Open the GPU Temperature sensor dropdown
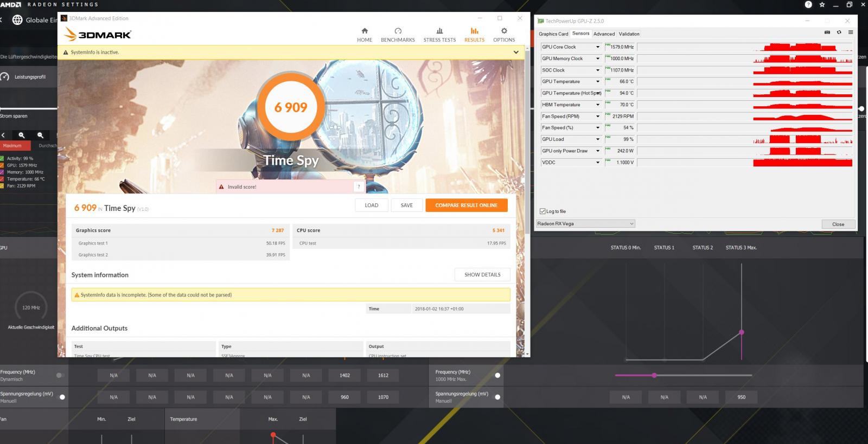Screen dimensions: 868x444 [598, 81]
